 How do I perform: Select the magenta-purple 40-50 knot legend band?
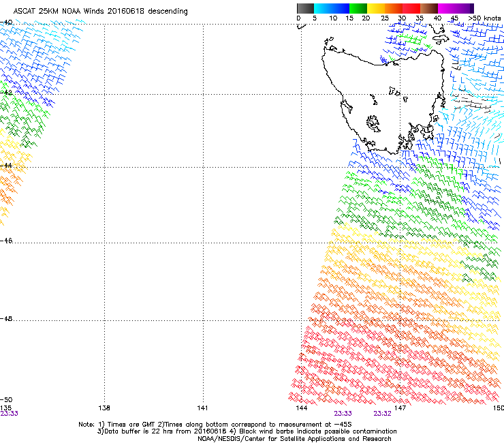(456, 8)
